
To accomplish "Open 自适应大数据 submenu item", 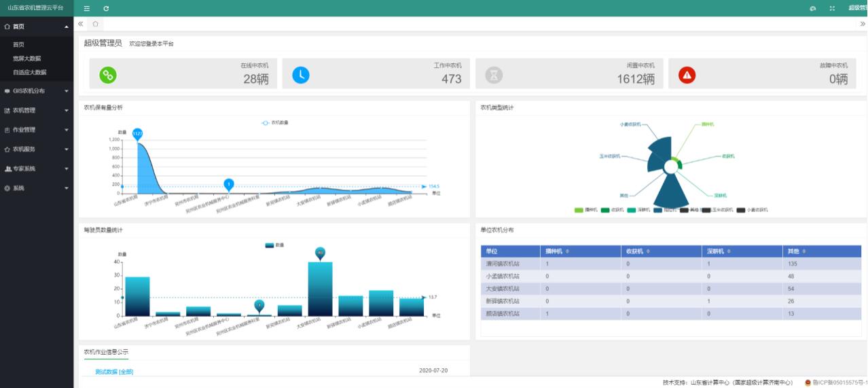I will [30, 72].
